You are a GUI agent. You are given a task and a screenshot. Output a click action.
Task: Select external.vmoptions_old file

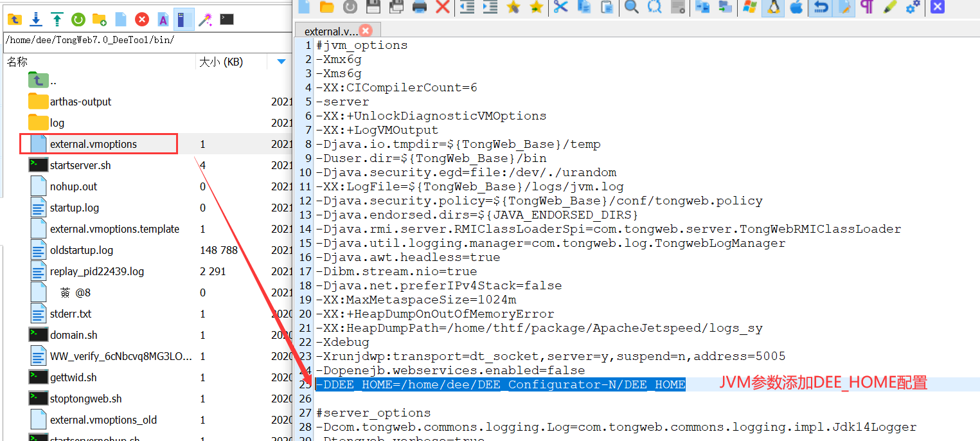point(103,420)
